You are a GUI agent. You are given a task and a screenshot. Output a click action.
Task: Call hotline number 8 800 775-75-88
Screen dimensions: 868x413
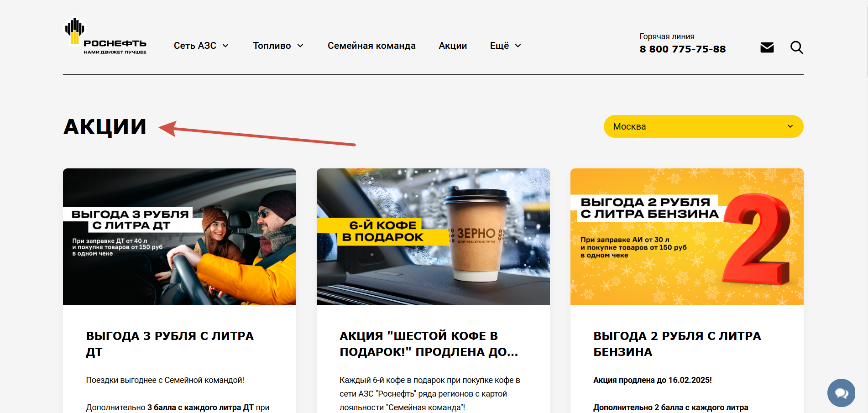coord(682,49)
